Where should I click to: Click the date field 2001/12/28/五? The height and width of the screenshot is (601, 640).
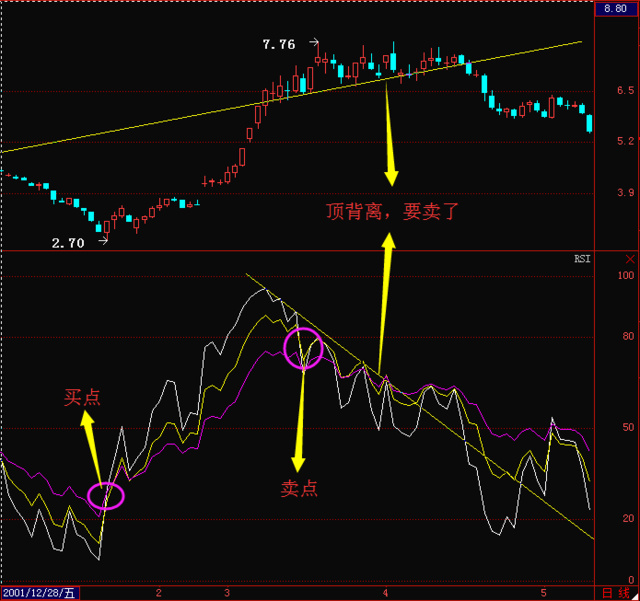[x=40, y=593]
